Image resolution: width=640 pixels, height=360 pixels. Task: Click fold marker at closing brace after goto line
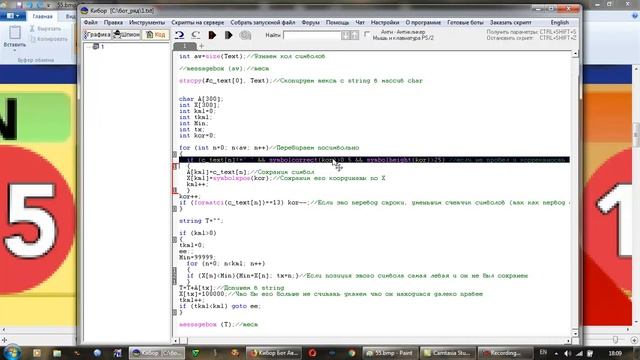point(175,312)
